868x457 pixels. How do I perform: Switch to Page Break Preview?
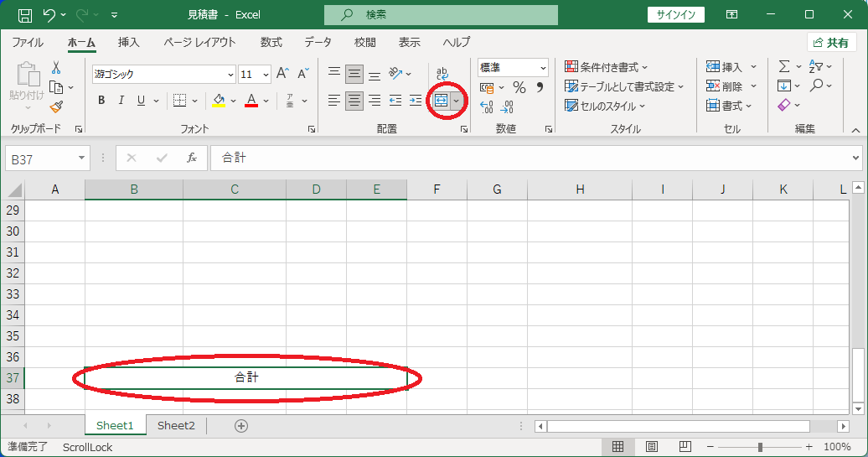[x=685, y=446]
